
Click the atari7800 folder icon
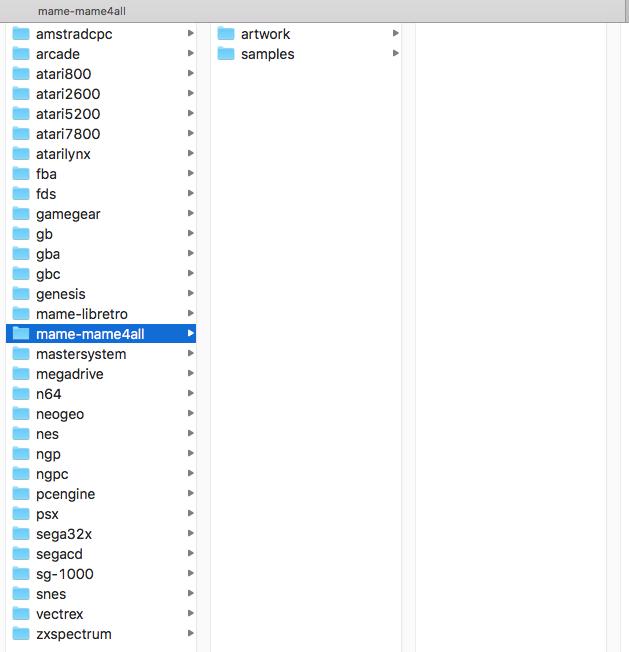point(21,133)
